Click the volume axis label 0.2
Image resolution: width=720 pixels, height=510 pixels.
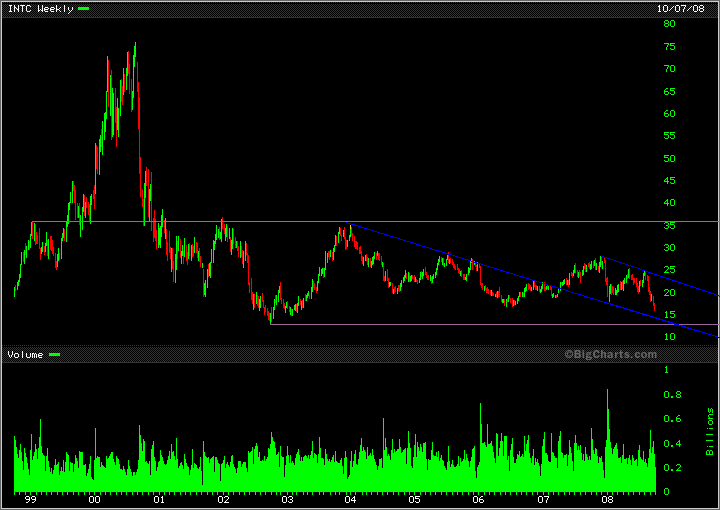coord(672,467)
